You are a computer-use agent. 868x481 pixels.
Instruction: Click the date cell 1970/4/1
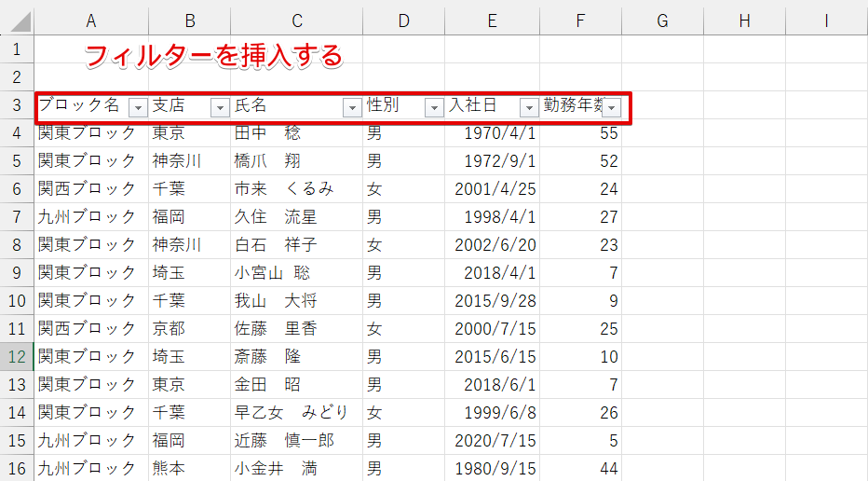pos(492,133)
